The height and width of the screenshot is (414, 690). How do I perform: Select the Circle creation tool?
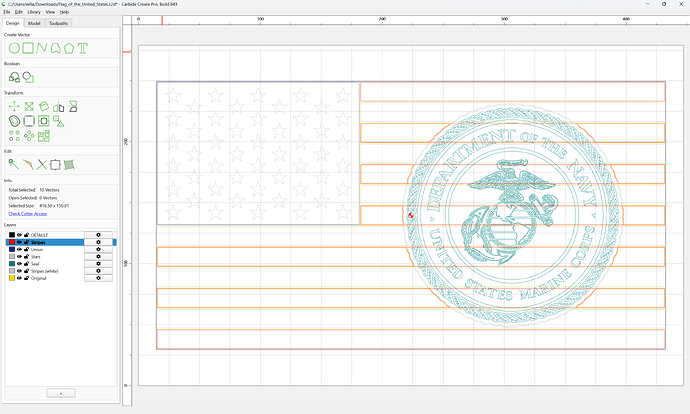(x=15, y=48)
